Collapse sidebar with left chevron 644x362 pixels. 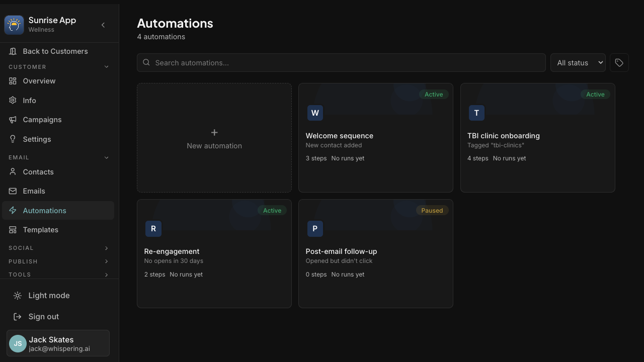(103, 25)
